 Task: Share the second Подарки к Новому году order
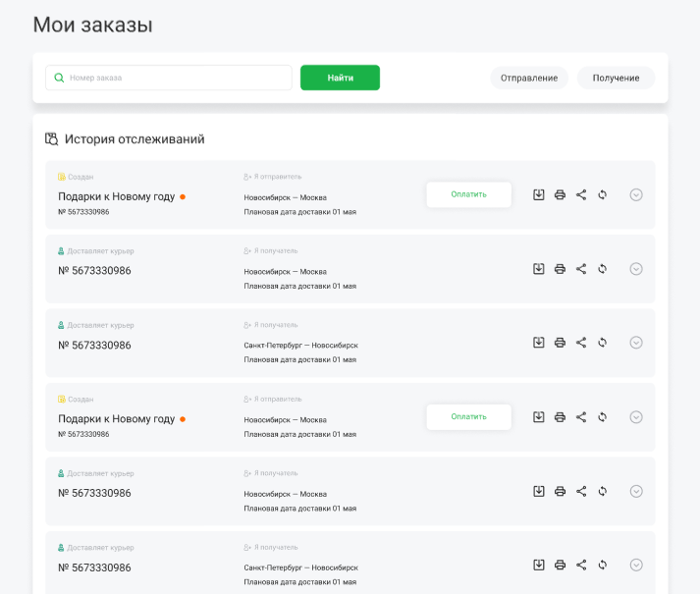(581, 417)
